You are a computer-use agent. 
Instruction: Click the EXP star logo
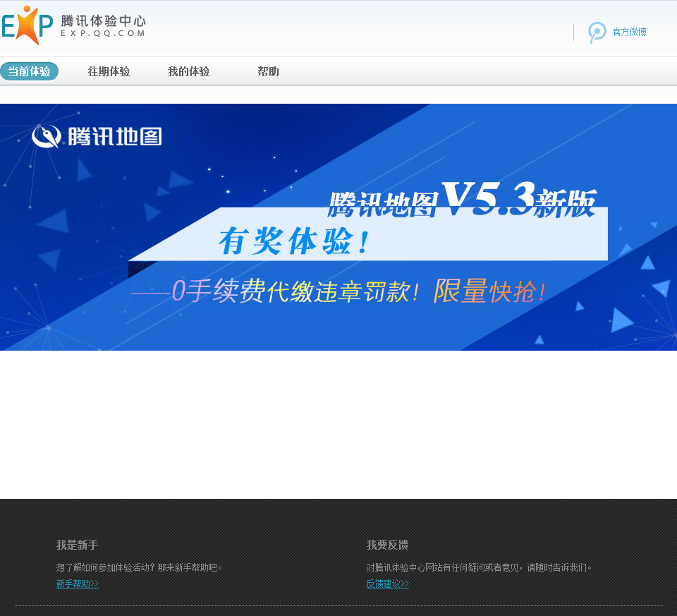tap(27, 25)
